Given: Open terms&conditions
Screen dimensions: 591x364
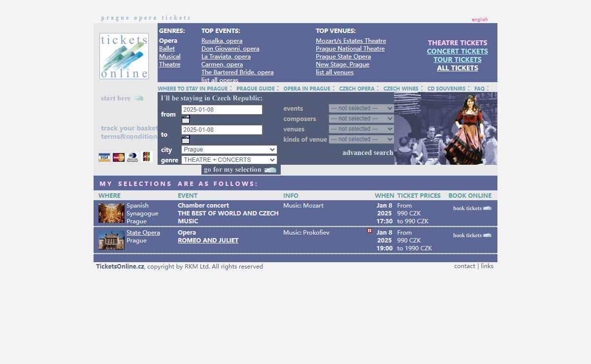Looking at the screenshot, I should tap(129, 137).
